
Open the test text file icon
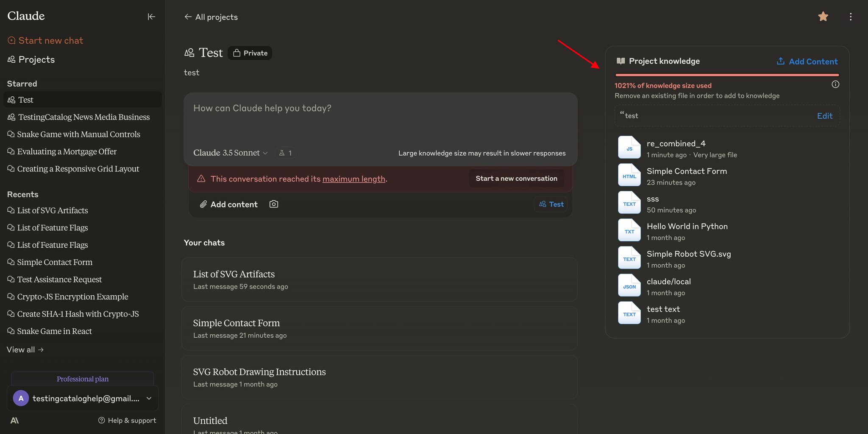[x=629, y=313]
